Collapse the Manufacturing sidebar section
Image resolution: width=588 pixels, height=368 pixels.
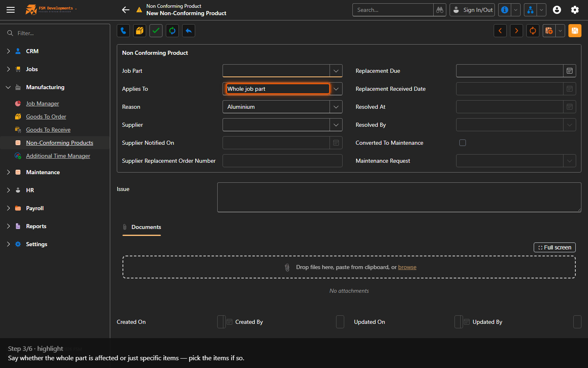pos(8,87)
